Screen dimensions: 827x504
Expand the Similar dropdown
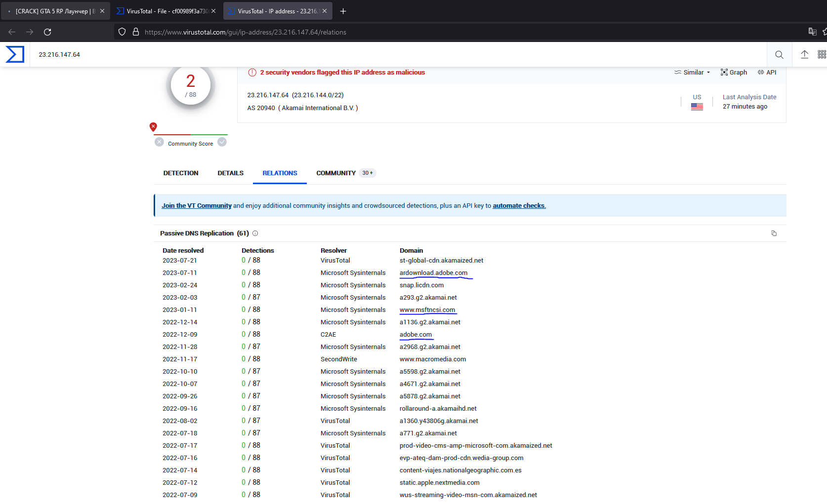click(x=692, y=73)
